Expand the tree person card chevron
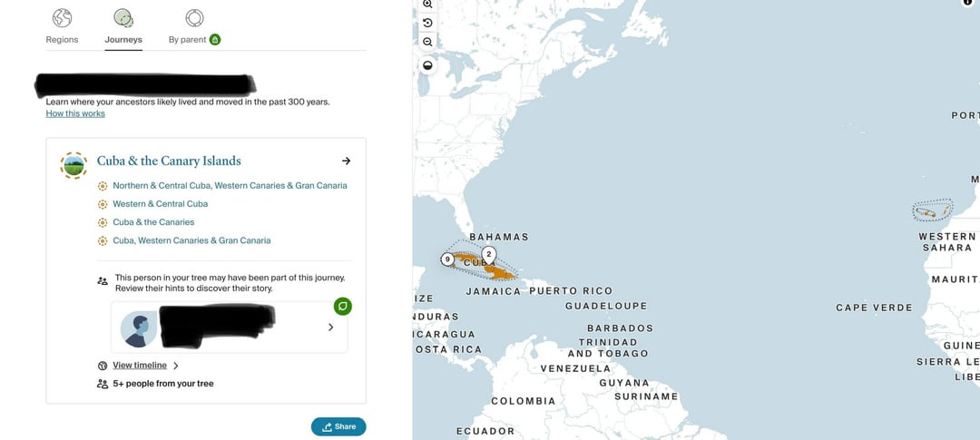This screenshot has height=440, width=980. click(330, 328)
